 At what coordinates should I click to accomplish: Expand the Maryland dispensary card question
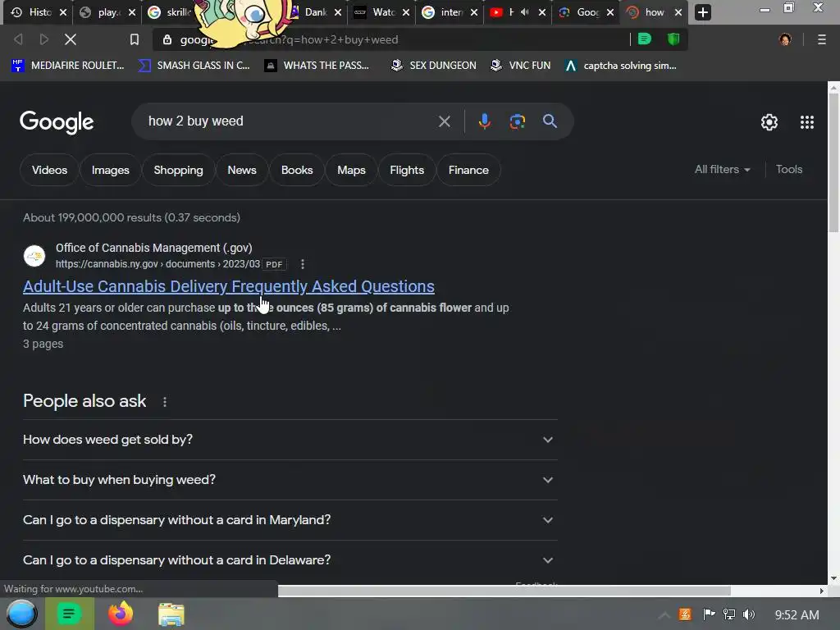point(290,520)
